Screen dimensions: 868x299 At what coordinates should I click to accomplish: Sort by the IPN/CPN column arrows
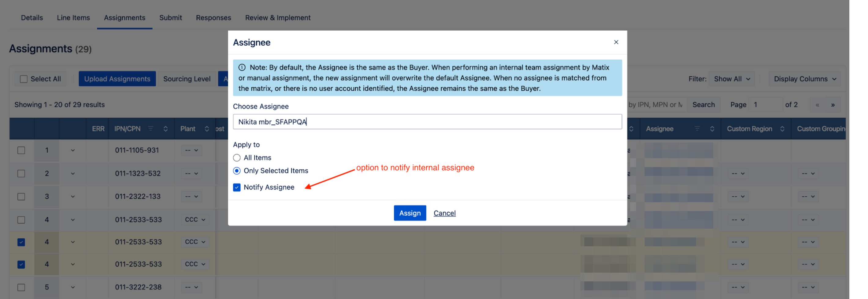point(165,129)
